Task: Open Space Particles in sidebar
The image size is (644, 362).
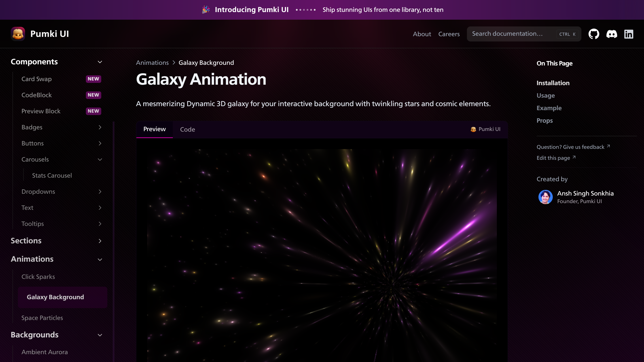Action: coord(42,318)
